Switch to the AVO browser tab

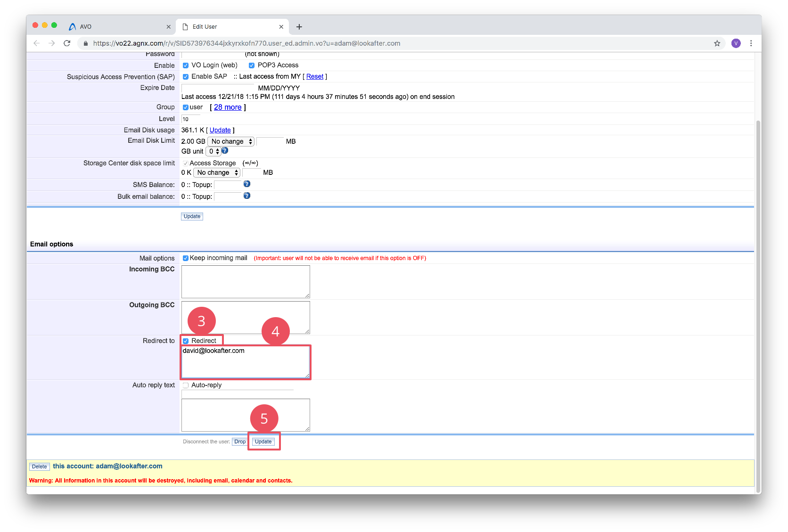tap(118, 27)
